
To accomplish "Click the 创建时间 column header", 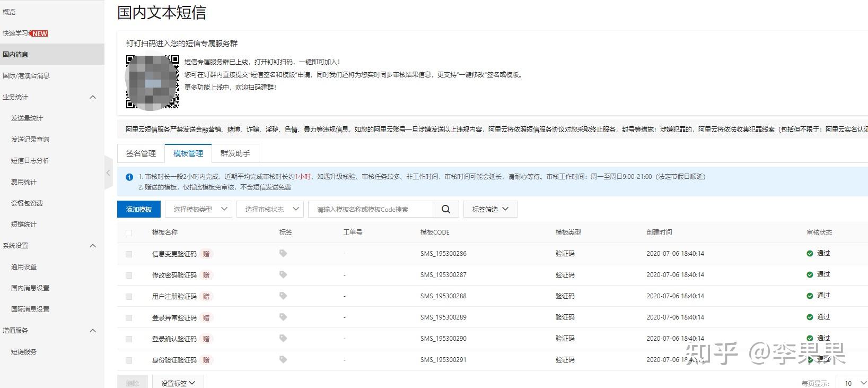I will pyautogui.click(x=659, y=232).
